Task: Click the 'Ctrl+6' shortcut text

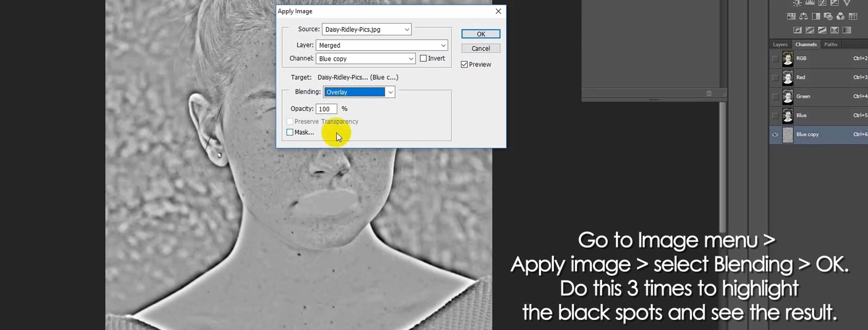Action: click(x=860, y=134)
